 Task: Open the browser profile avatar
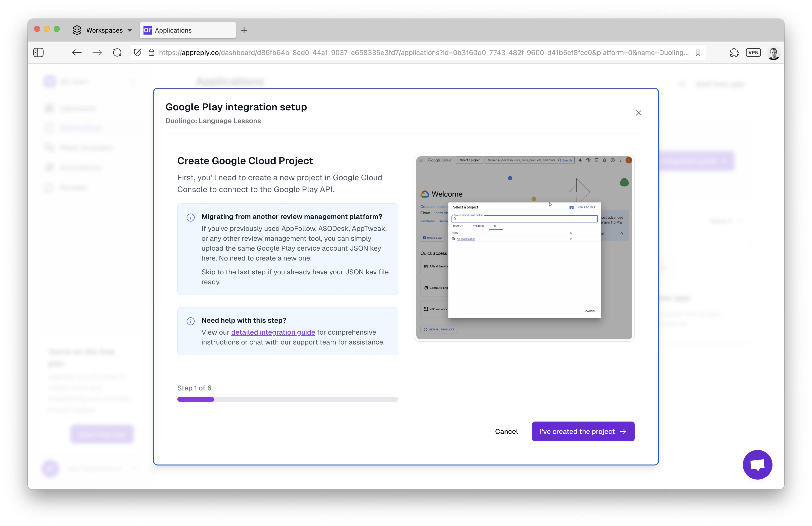click(x=773, y=53)
